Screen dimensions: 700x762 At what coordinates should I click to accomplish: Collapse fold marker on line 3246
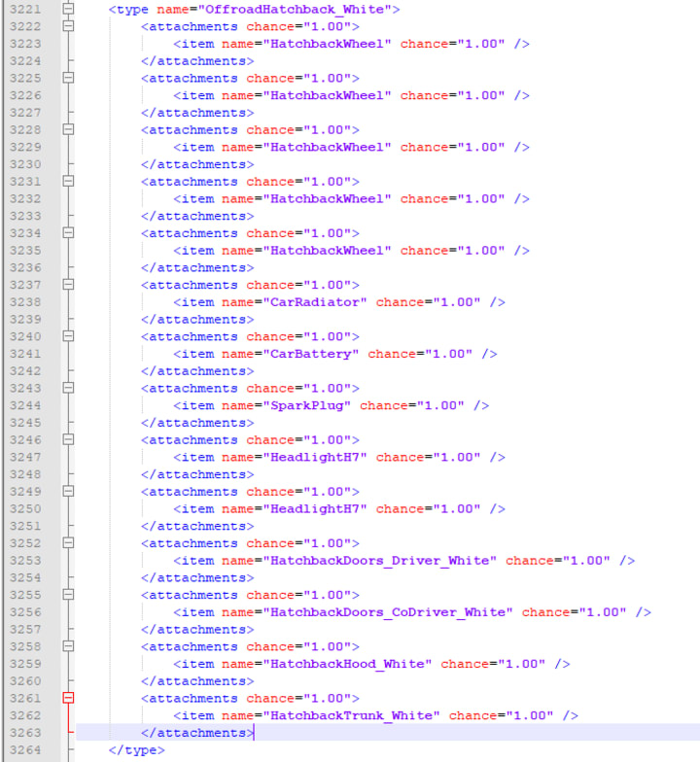click(68, 439)
